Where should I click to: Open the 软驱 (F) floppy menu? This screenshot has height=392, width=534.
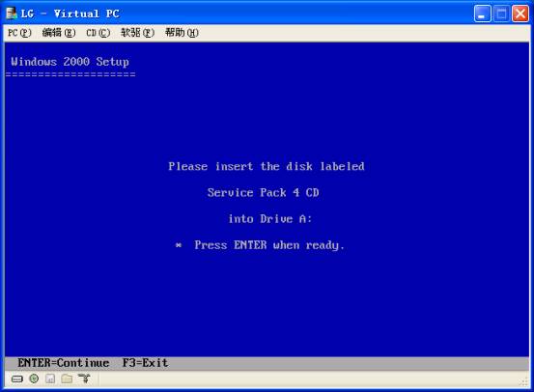(x=137, y=33)
